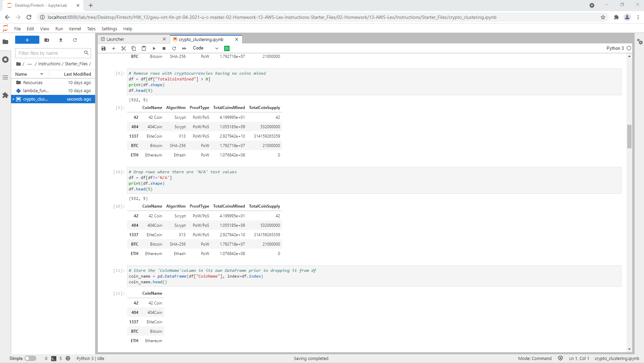Screen dimensions: 644x363
Task: Open the File menu
Action: coord(17,29)
